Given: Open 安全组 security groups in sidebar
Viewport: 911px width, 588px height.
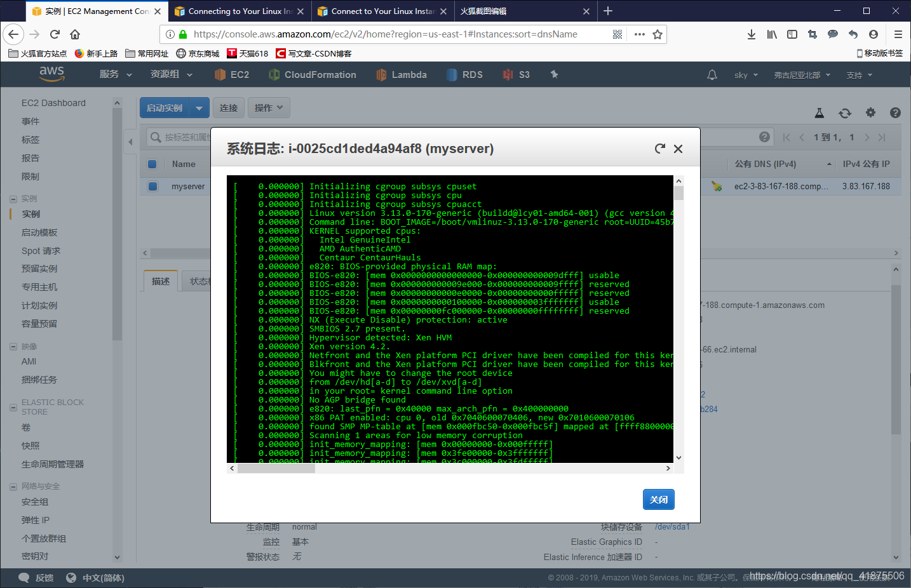Looking at the screenshot, I should tap(35, 502).
